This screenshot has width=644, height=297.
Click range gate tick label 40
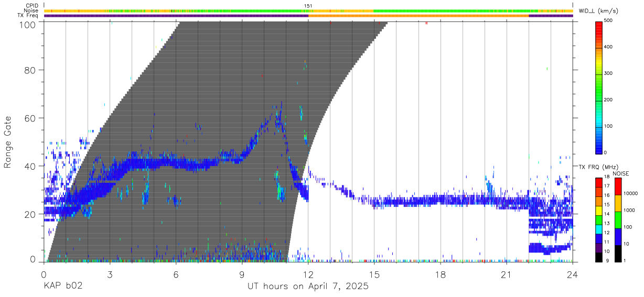tap(30, 166)
